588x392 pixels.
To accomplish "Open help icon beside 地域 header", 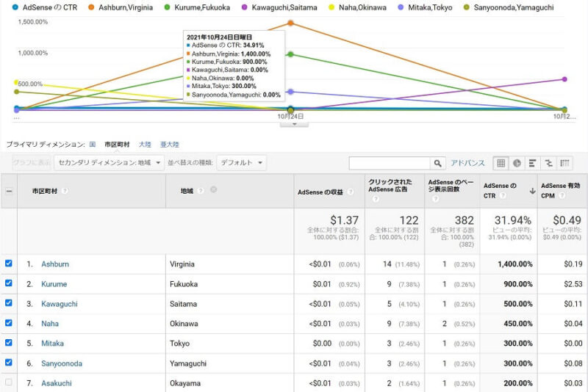I will [x=201, y=191].
